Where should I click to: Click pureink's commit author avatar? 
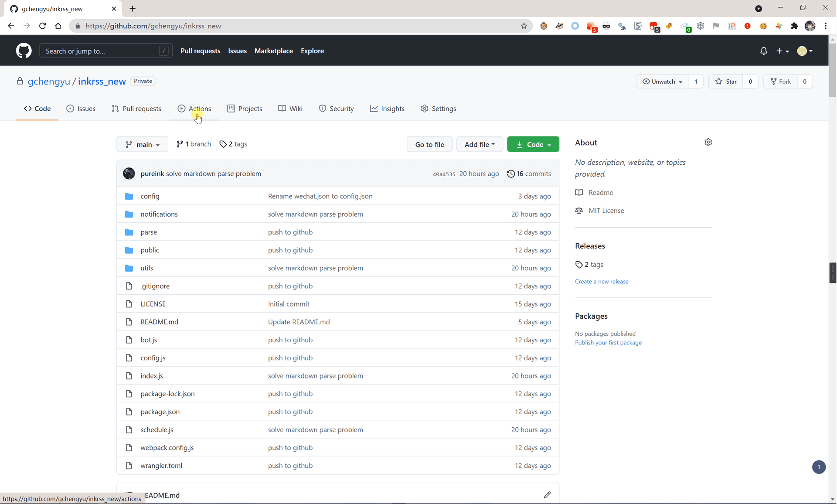click(x=129, y=174)
